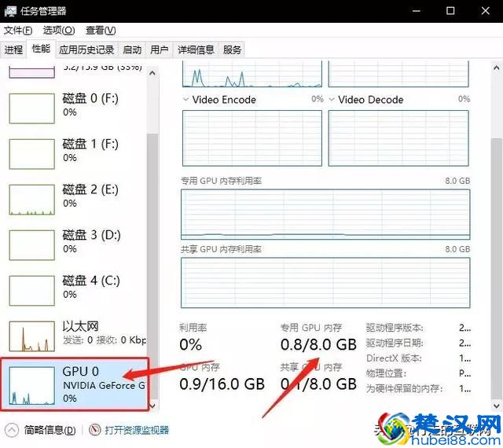This screenshot has height=448, width=503.
Task: Maximize the 任务管理器 window
Action: pos(450,11)
